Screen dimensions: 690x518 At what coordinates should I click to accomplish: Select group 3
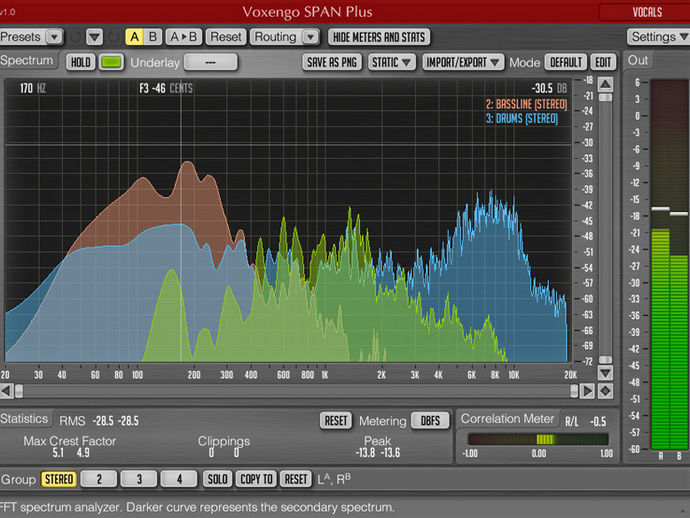139,479
